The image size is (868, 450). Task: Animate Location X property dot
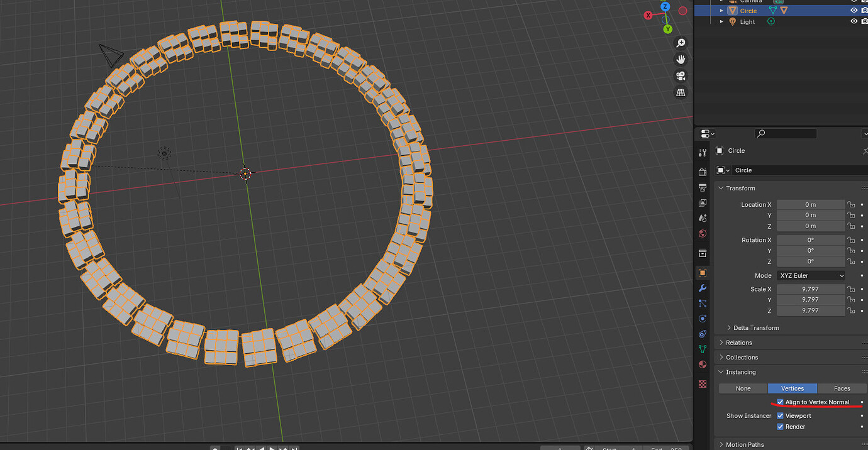(862, 205)
